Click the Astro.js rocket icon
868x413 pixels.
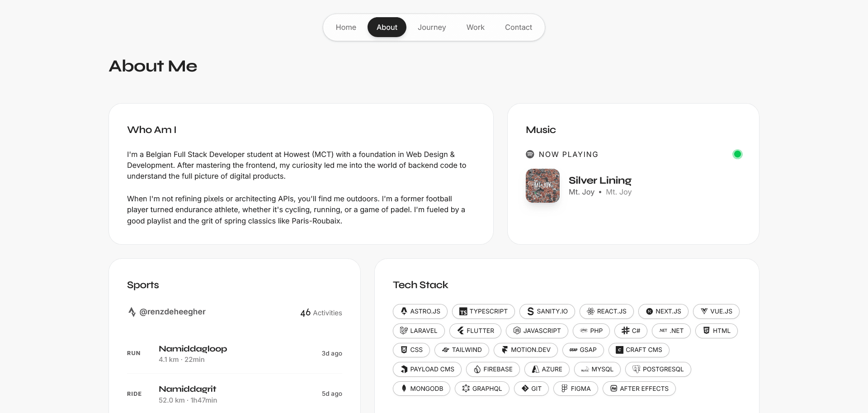(x=404, y=311)
